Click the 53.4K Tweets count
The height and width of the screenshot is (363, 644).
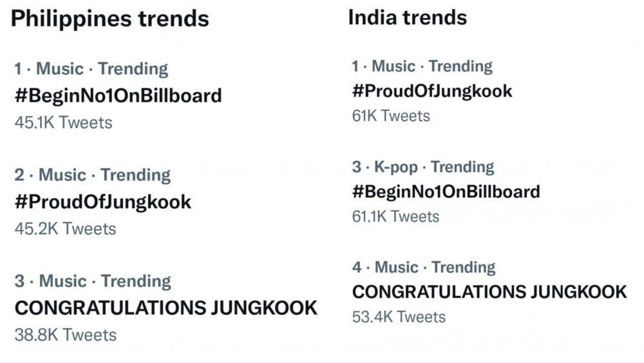pos(399,317)
